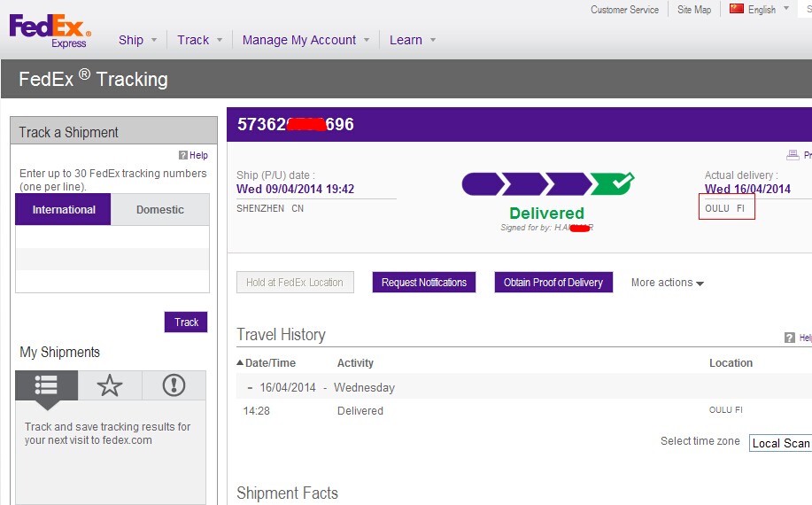Click the Shipment Facts heading
The width and height of the screenshot is (812, 505).
click(287, 493)
